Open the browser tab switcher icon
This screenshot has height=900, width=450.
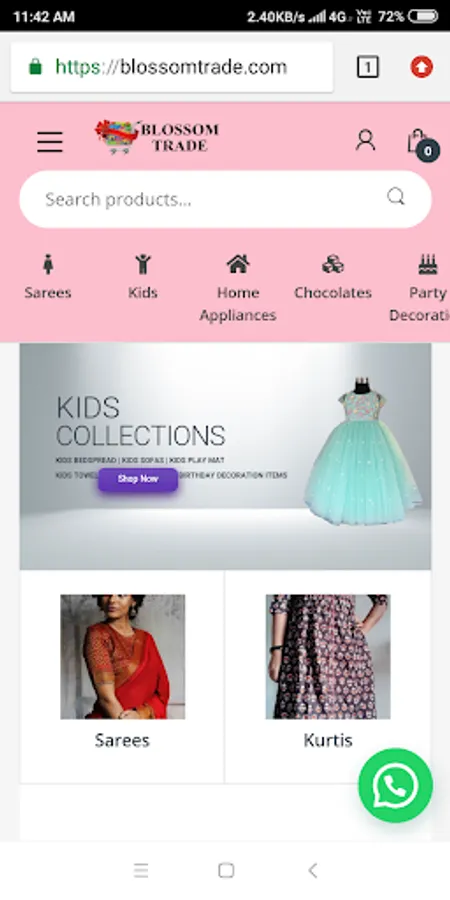367,67
